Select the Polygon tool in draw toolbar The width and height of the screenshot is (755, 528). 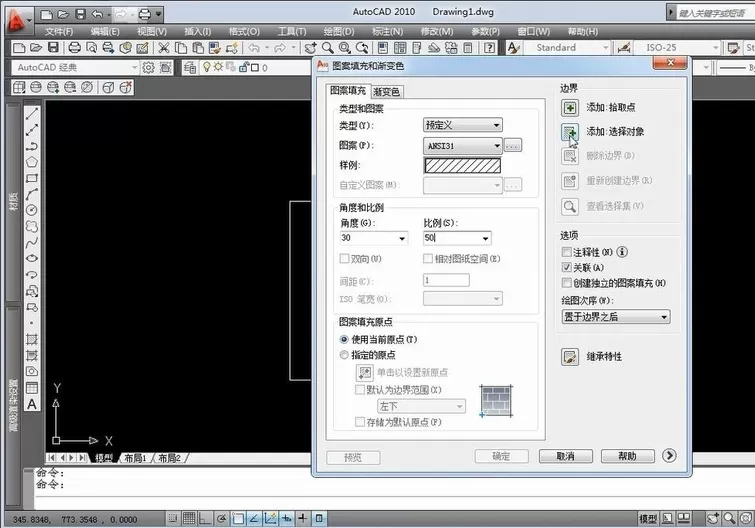point(32,162)
